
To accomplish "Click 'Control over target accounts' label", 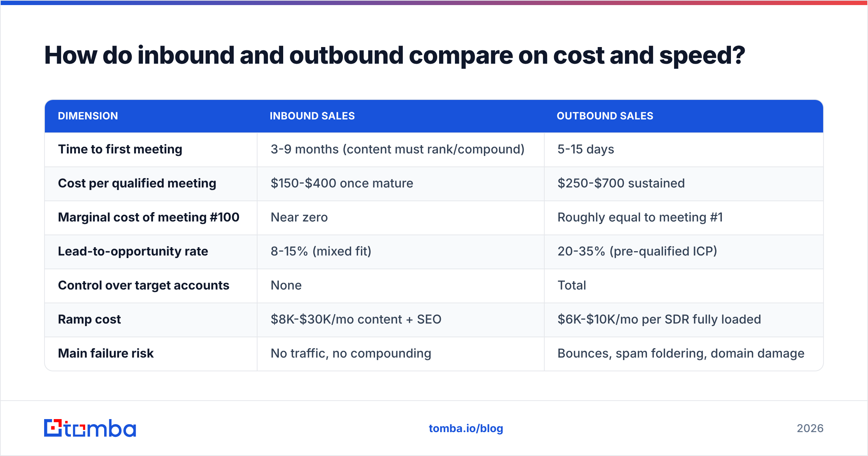I will point(144,286).
